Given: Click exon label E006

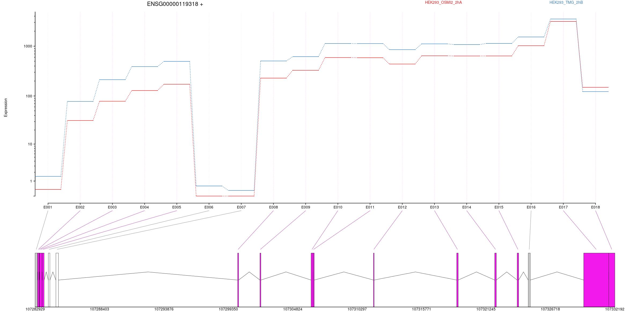Looking at the screenshot, I should [209, 207].
